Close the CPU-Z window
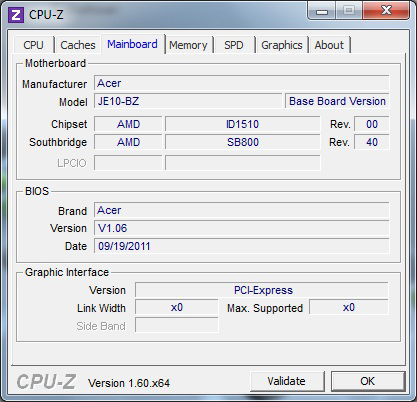417x402 pixels. tap(386, 11)
